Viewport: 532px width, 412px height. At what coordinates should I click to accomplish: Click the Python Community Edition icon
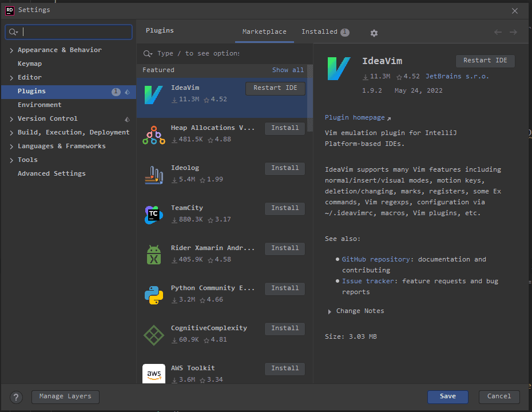point(153,295)
